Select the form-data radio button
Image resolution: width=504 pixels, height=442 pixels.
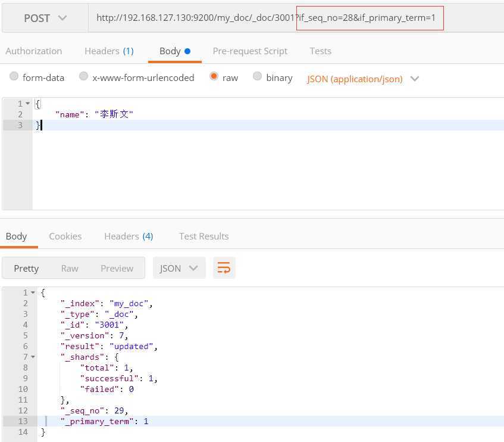coord(14,77)
